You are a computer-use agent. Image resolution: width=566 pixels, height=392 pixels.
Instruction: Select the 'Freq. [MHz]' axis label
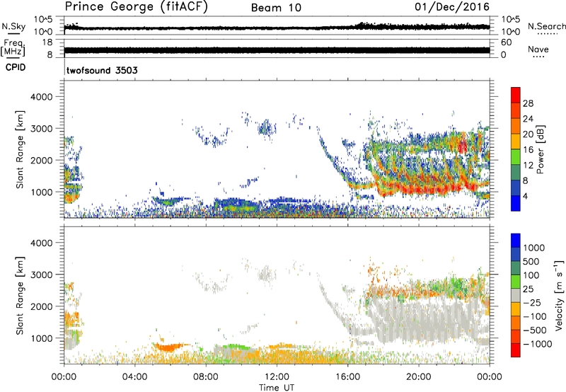pos(13,47)
